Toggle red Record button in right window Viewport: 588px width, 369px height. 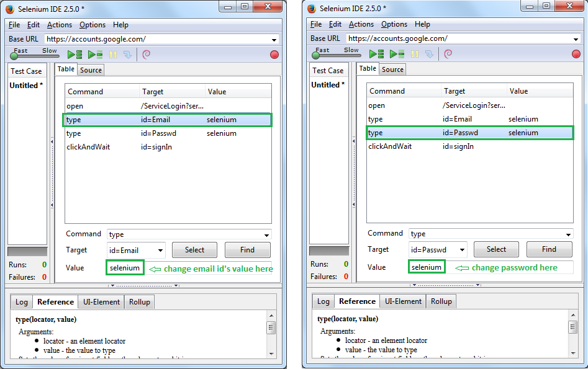pos(576,54)
